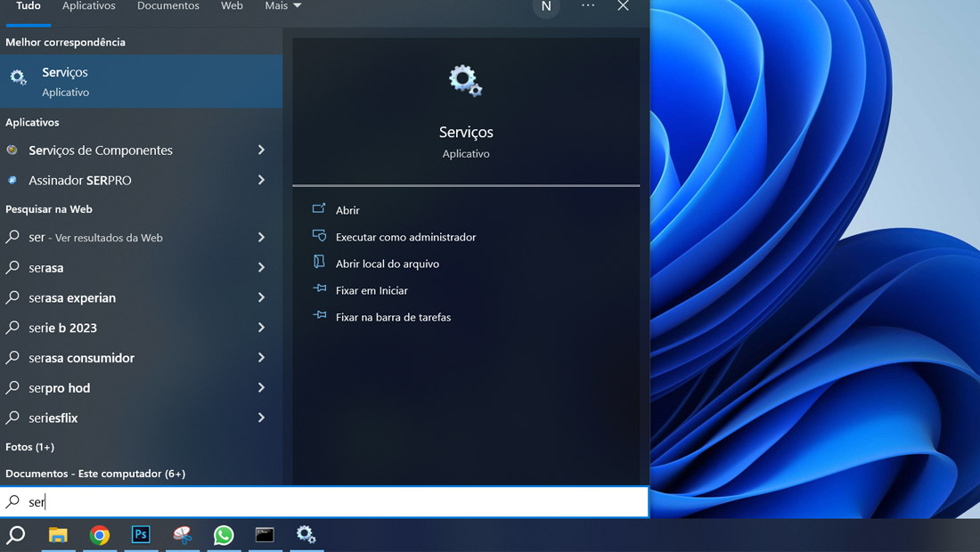
Task: Click the pin icon beside Fixar na barra de tarefas
Action: pos(319,315)
